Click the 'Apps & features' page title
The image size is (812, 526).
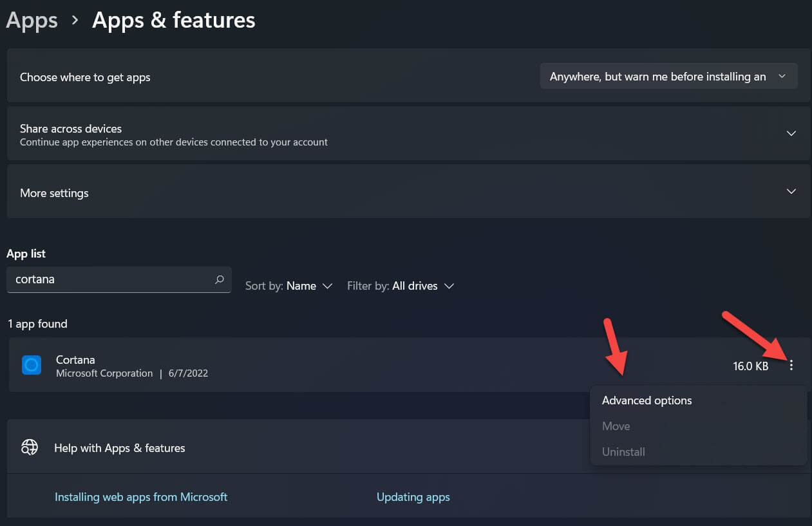[174, 21]
